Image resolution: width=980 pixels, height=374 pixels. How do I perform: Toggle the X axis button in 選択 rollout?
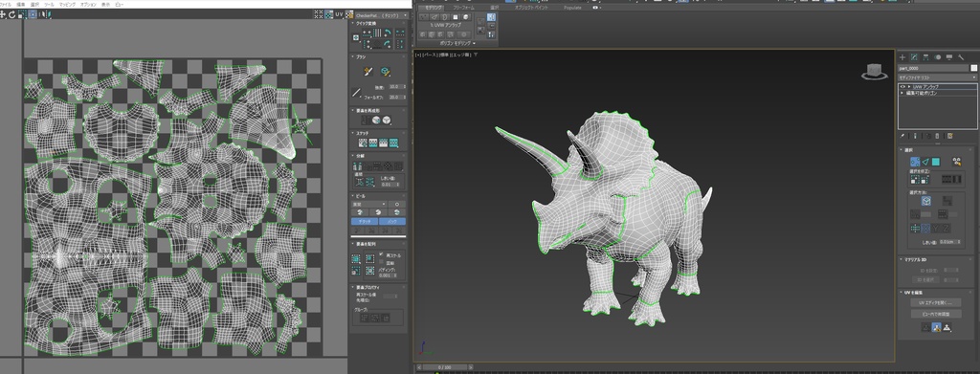925,228
